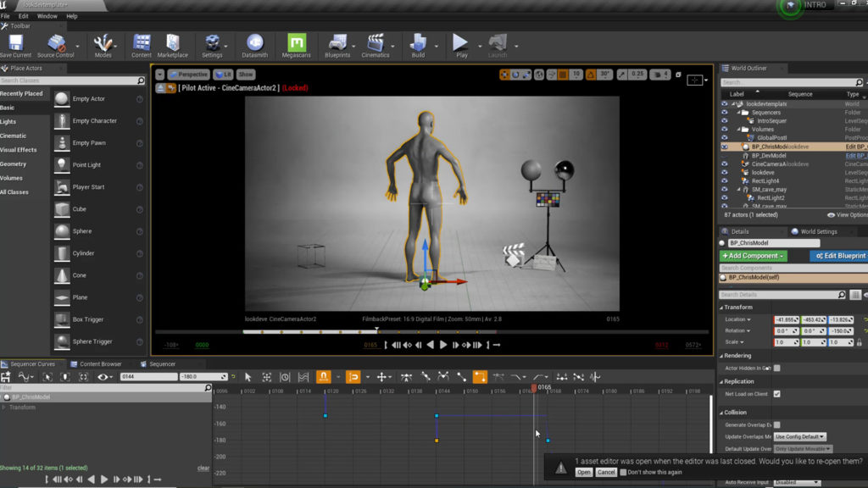Select the Modes icon in the toolbar
This screenshot has width=868, height=488.
coord(103,44)
